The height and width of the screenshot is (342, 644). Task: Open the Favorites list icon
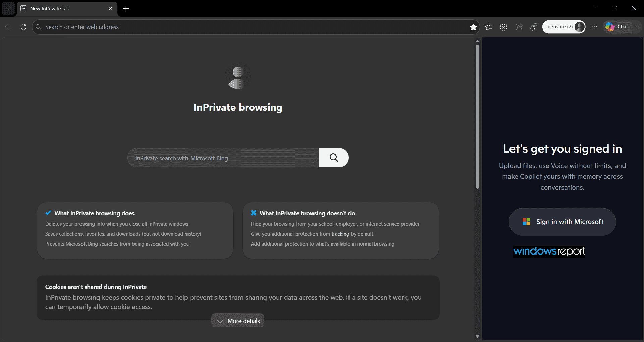pos(489,27)
